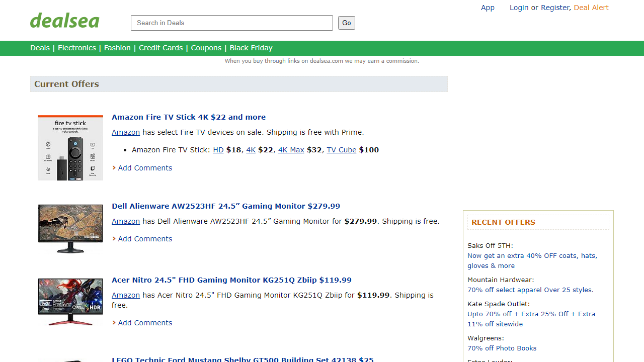The height and width of the screenshot is (362, 644).
Task: Click the Register link
Action: (x=555, y=8)
